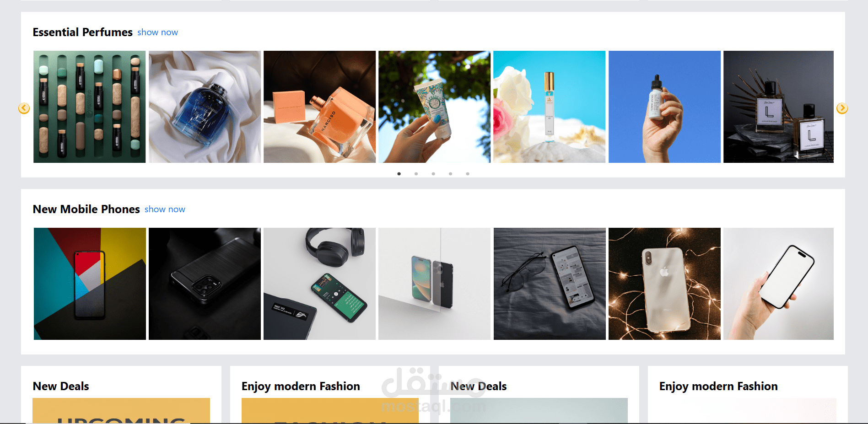Select the hand holding dropper bottle image

(664, 107)
